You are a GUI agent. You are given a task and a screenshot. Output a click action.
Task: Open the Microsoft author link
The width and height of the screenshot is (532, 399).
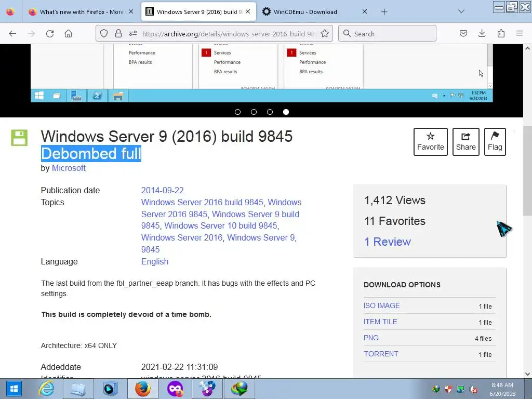pyautogui.click(x=69, y=168)
